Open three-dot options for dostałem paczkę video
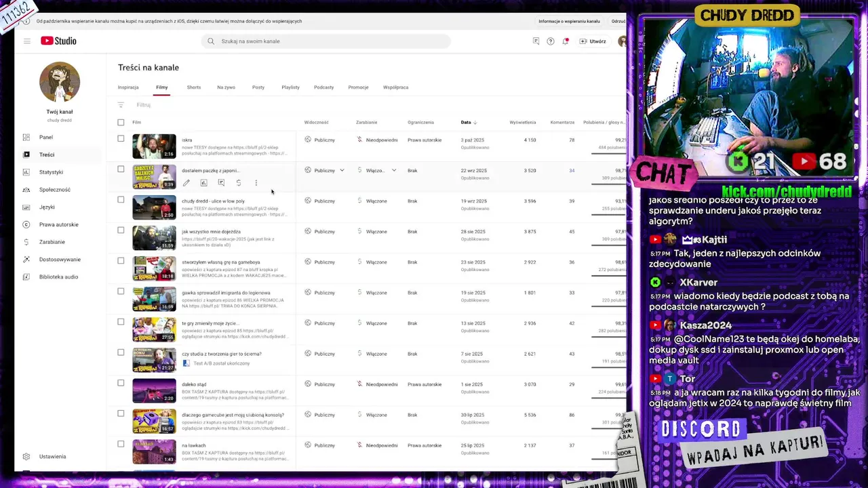This screenshot has height=488, width=868. pyautogui.click(x=256, y=183)
